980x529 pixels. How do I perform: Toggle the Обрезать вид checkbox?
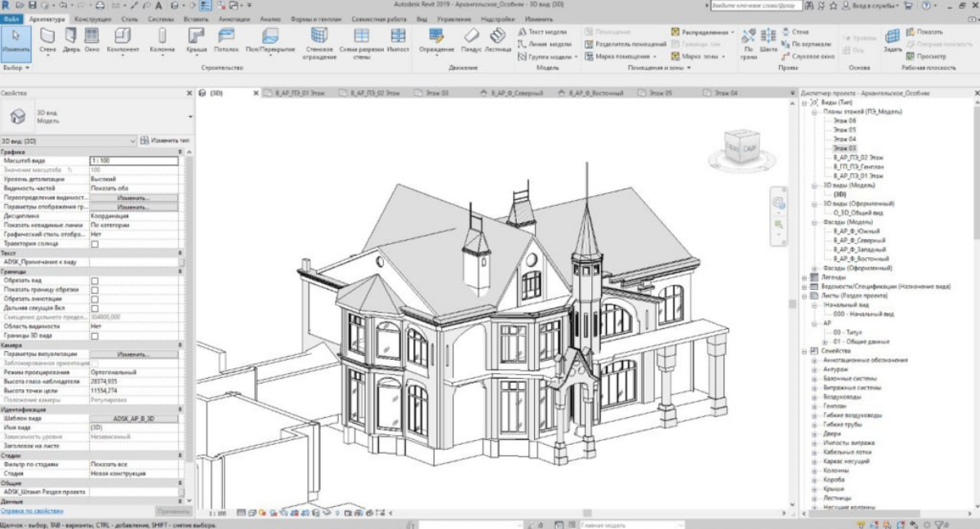point(95,280)
